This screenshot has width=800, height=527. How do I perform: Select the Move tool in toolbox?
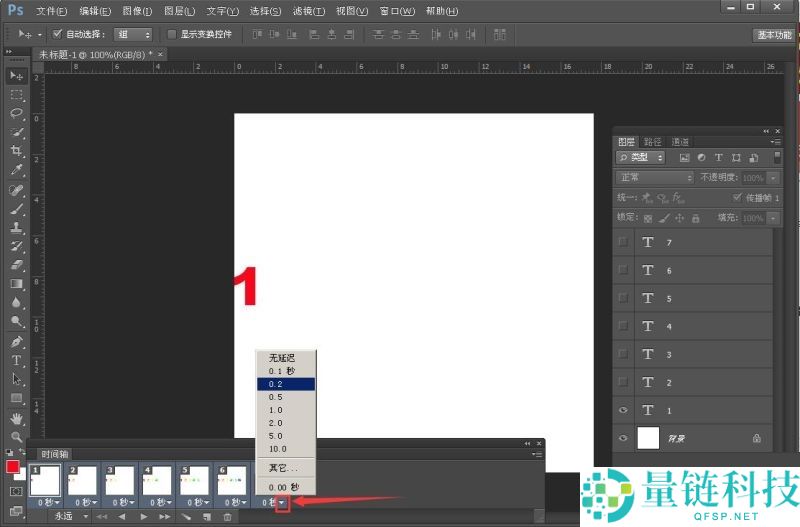coord(16,76)
